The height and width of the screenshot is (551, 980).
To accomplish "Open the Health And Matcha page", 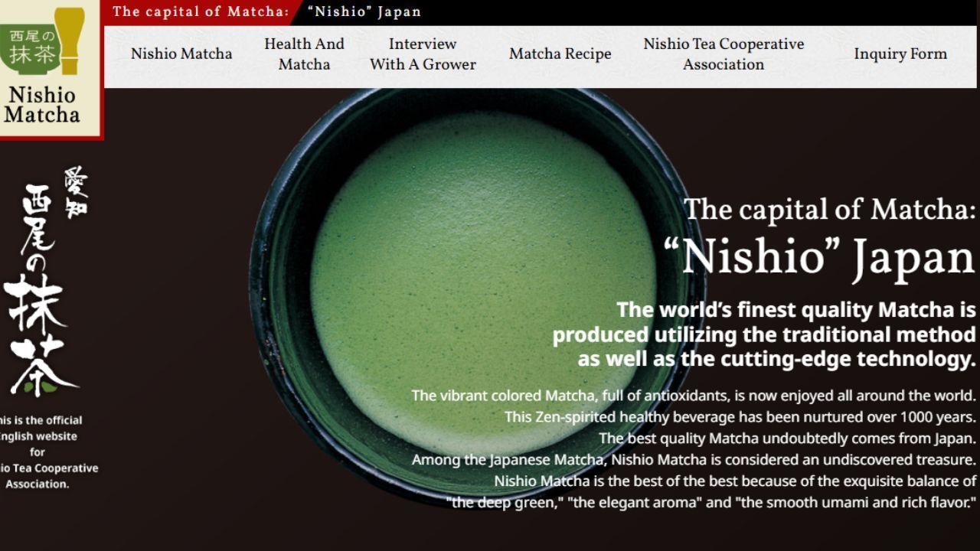I will [304, 54].
